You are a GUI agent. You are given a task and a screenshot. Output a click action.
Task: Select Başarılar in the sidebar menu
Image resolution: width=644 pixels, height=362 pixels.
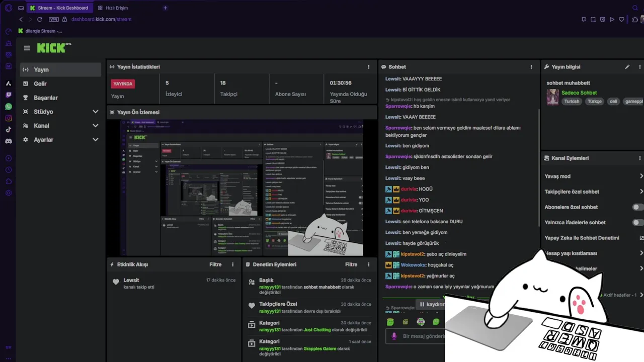tap(60, 98)
